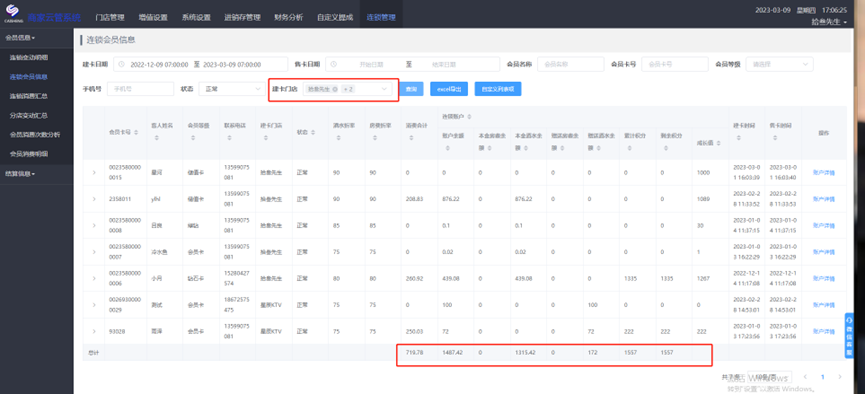
Task: Sort by 状态 column arrows
Action: coord(313,132)
